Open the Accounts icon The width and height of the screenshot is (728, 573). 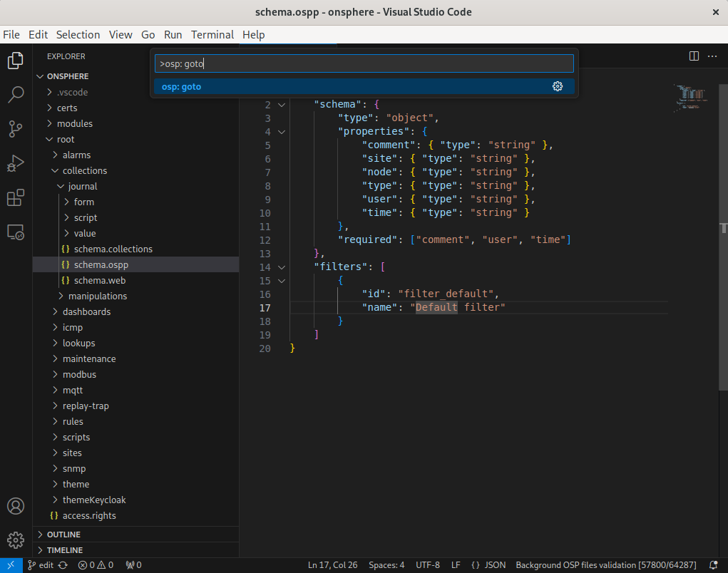(15, 506)
